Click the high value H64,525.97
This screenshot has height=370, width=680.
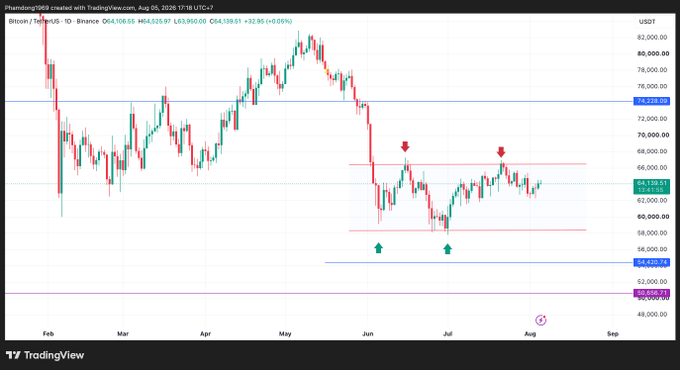click(x=154, y=21)
